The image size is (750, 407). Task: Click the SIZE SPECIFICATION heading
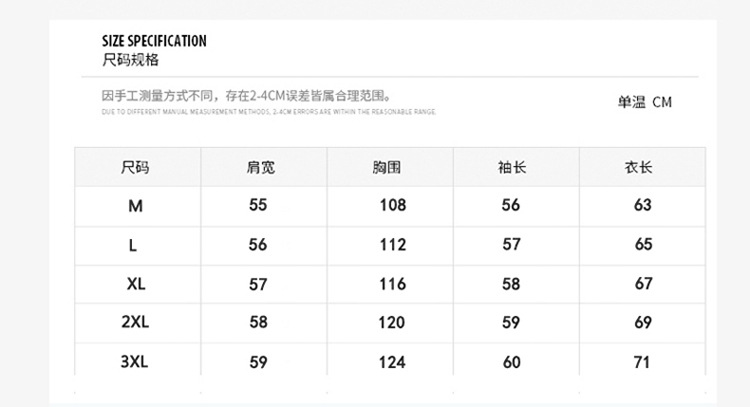pyautogui.click(x=154, y=41)
